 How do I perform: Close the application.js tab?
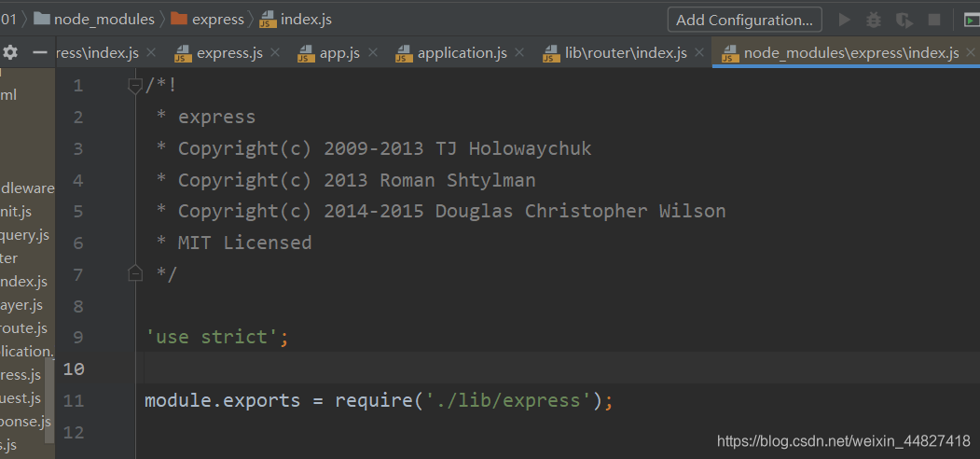coord(518,53)
